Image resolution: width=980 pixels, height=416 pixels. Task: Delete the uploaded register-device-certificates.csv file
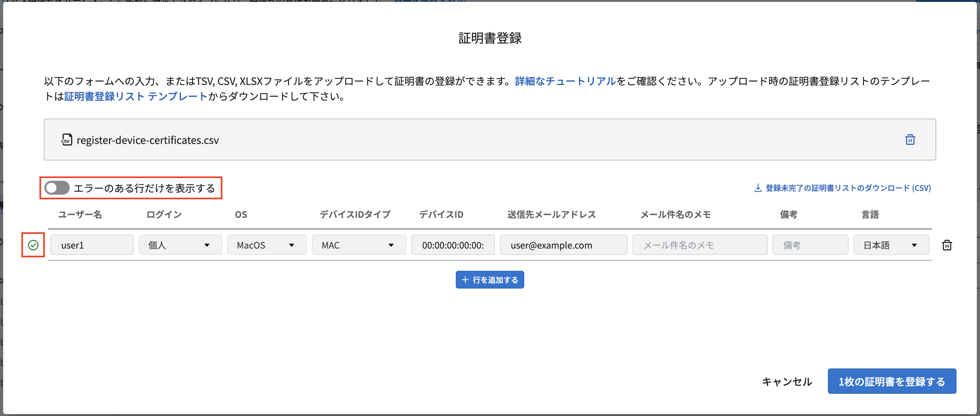(x=910, y=140)
